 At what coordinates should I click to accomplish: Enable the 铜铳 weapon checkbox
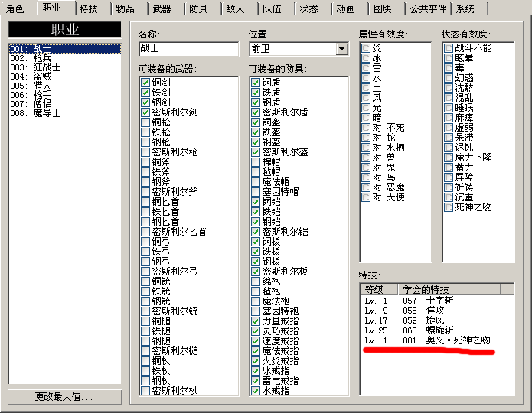click(145, 281)
